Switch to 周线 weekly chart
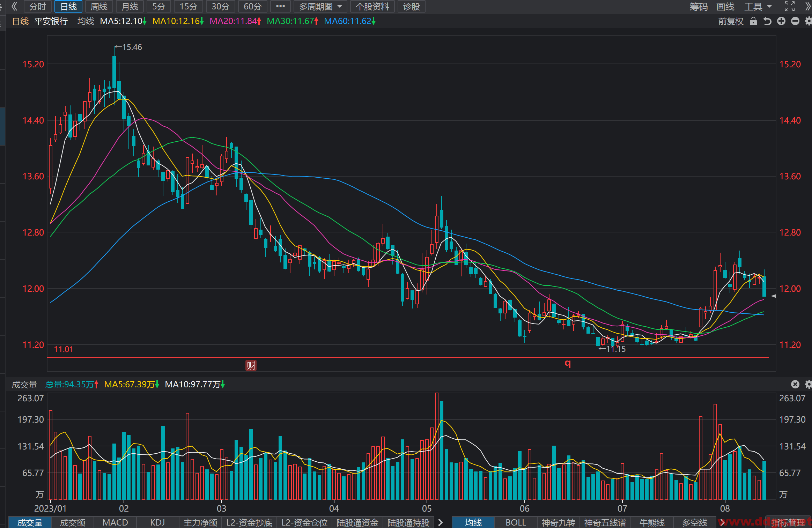Screen dimensions: 812x528 coord(99,6)
